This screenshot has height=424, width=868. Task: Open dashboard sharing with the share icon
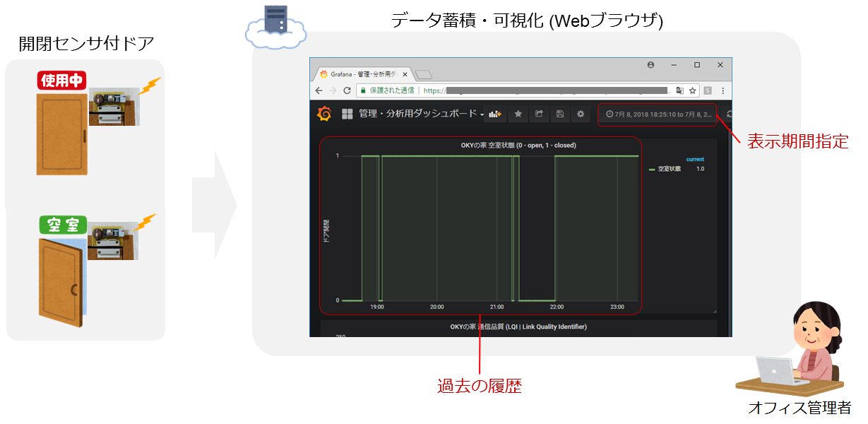coord(538,114)
